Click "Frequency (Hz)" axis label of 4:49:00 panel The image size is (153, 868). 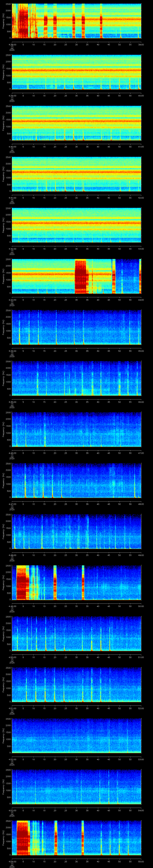(3, 583)
